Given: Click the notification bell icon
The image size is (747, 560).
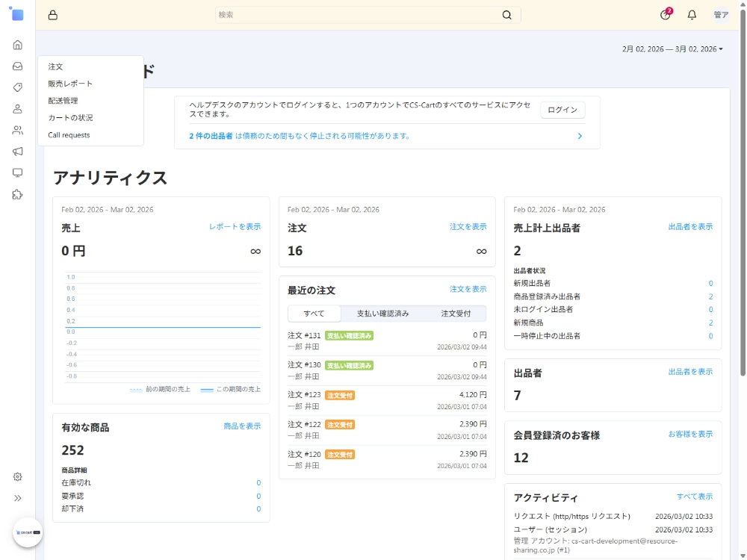Looking at the screenshot, I should [x=692, y=15].
